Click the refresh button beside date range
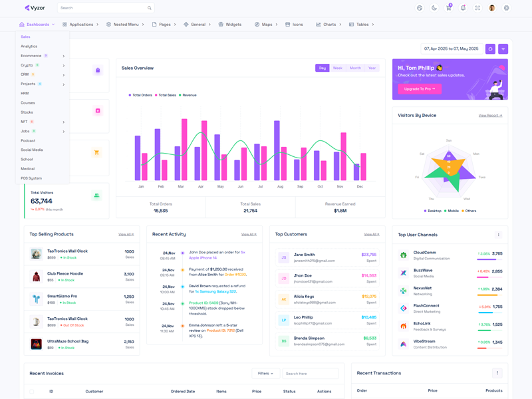 (490, 49)
